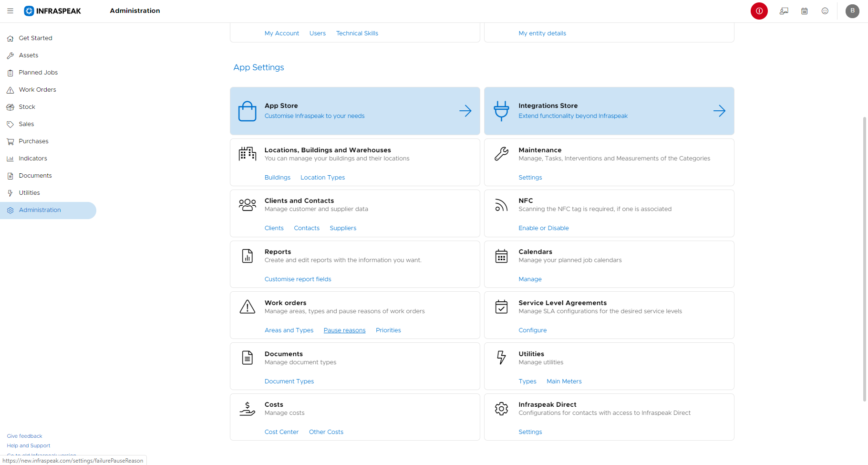Open the Technical Skills link

(357, 33)
